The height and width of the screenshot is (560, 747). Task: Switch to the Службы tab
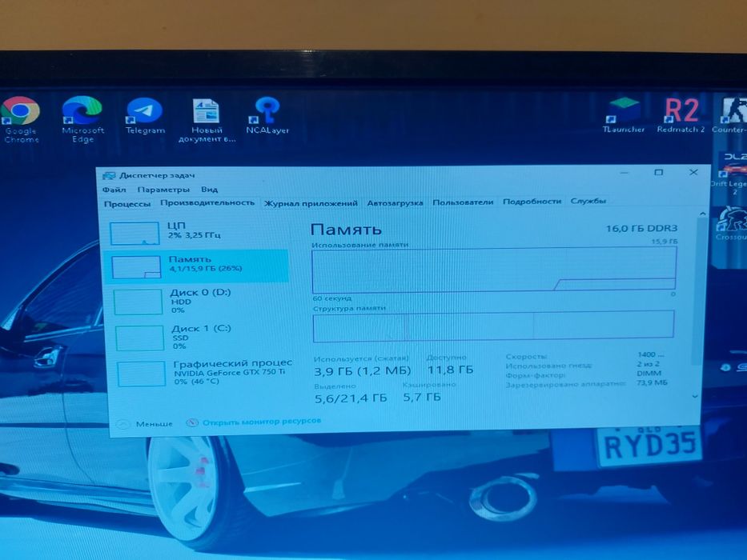[588, 201]
